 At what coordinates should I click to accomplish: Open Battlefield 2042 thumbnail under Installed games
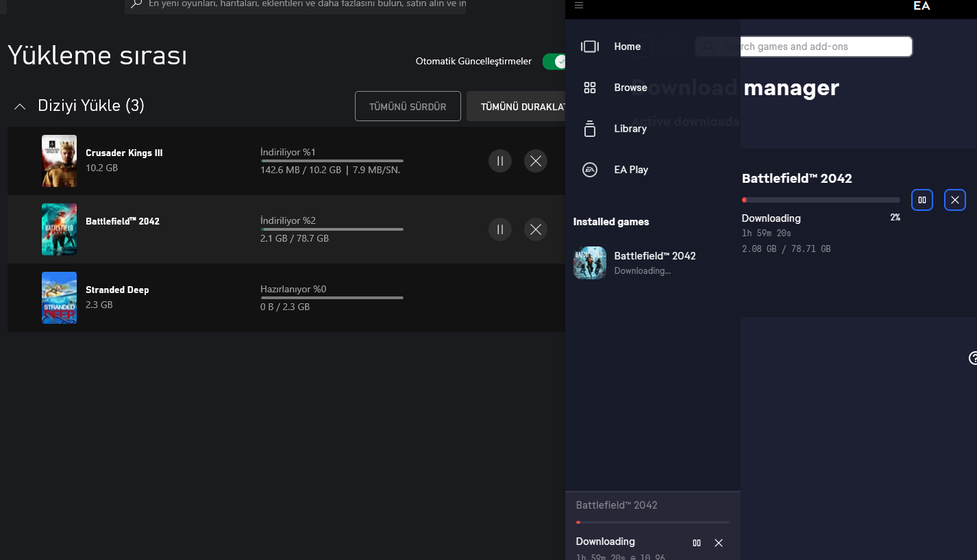(590, 263)
